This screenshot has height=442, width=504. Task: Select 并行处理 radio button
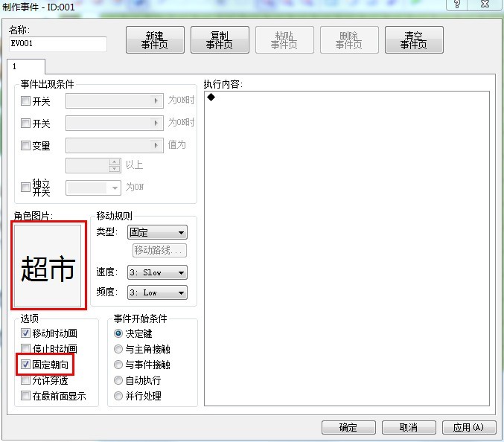118,396
